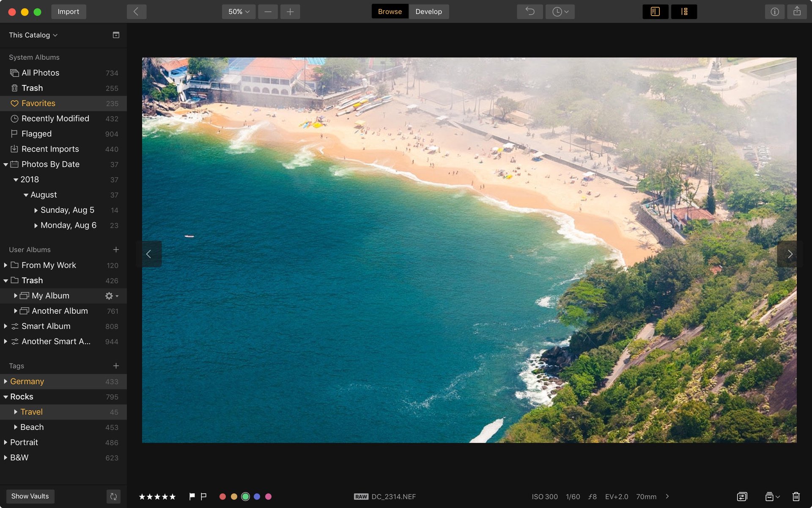Collapse the 2018 year group
This screenshot has width=812, height=508.
point(16,179)
